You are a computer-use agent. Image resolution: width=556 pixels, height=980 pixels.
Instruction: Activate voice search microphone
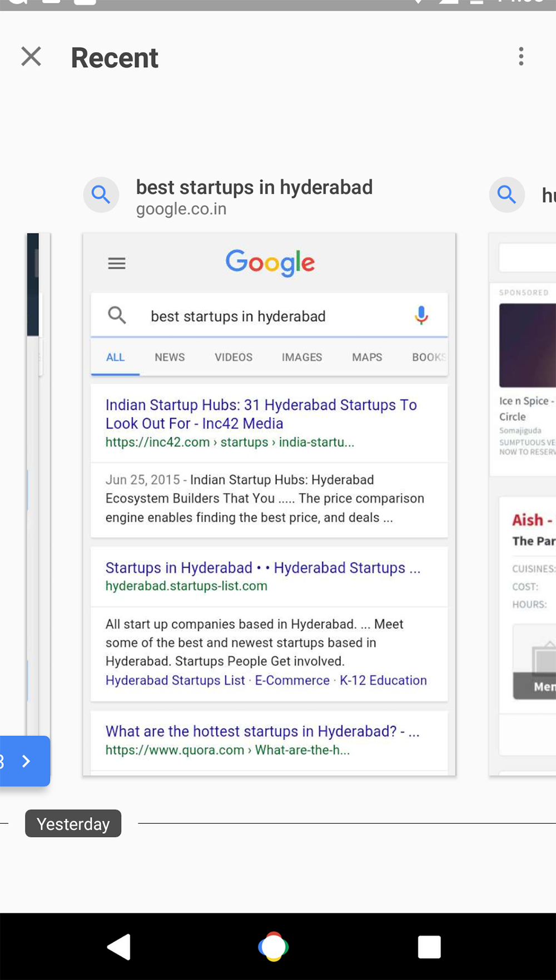[421, 315]
